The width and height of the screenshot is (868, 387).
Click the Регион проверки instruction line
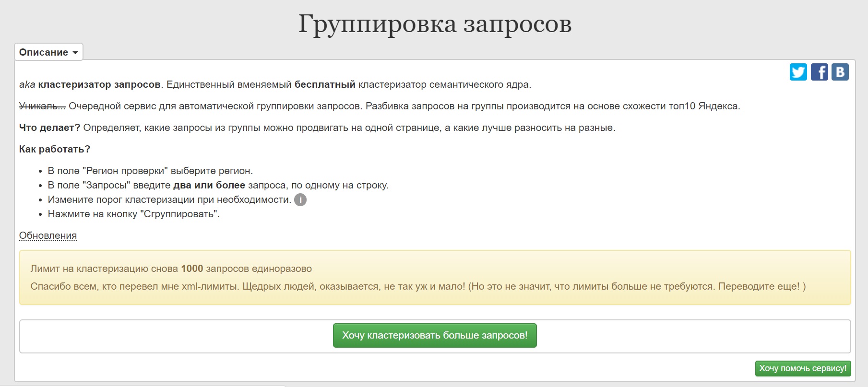[x=150, y=171]
